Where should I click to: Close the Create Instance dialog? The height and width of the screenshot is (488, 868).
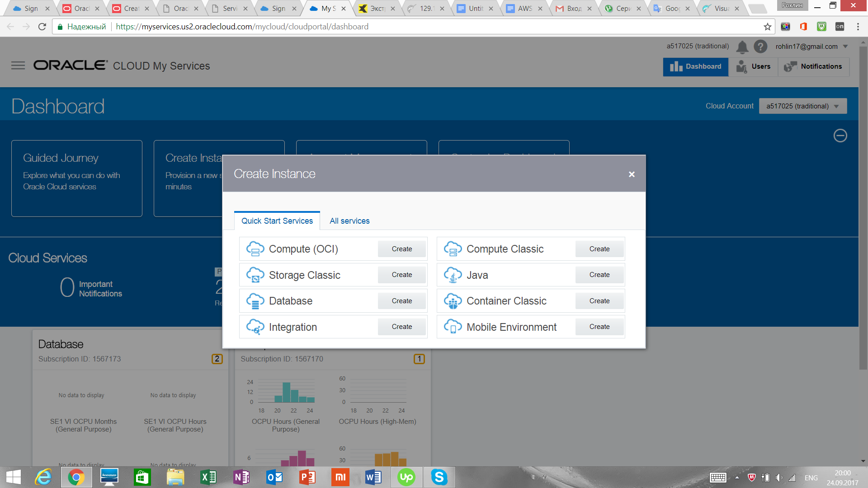click(x=632, y=174)
